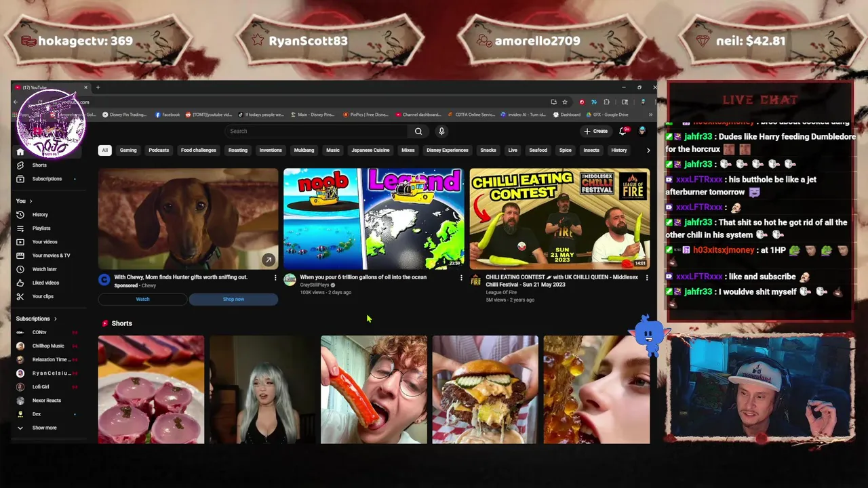868x488 pixels.
Task: Open Liked videos list
Action: [x=45, y=283]
